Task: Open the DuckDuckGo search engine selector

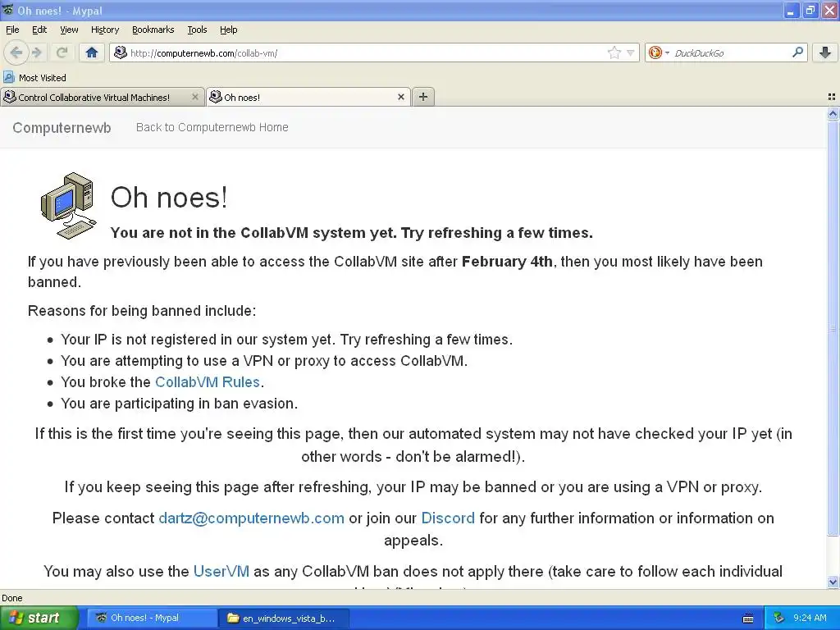Action: (x=659, y=52)
